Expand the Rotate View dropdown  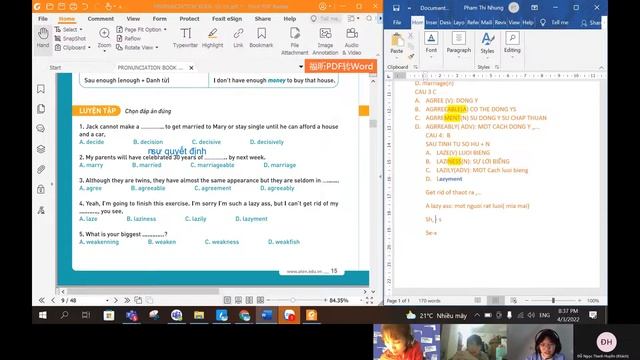[x=157, y=47]
